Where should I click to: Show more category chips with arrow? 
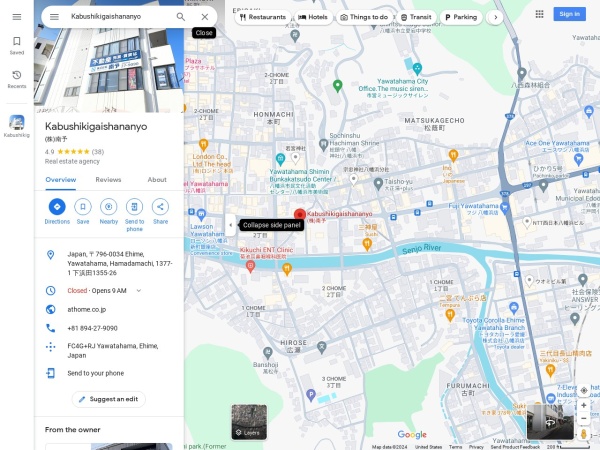[496, 17]
